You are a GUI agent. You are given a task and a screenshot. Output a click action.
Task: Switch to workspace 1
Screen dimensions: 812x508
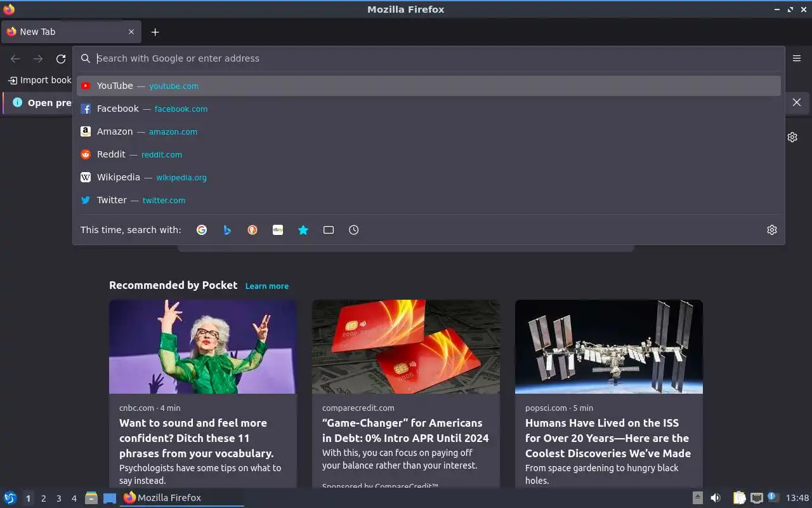click(28, 498)
